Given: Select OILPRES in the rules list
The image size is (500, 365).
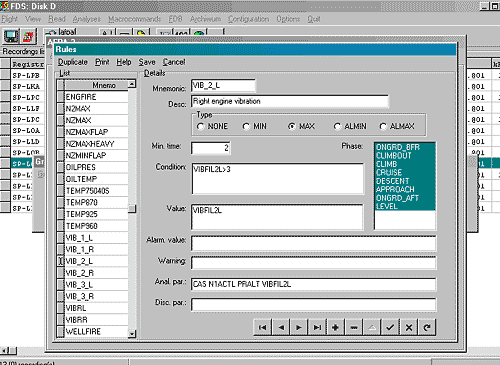Looking at the screenshot, I should click(96, 167).
